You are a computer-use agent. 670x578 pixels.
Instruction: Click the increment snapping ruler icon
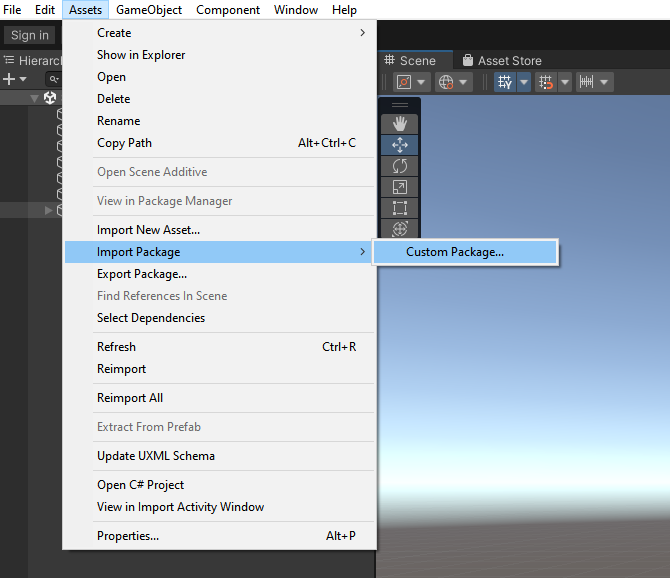587,82
